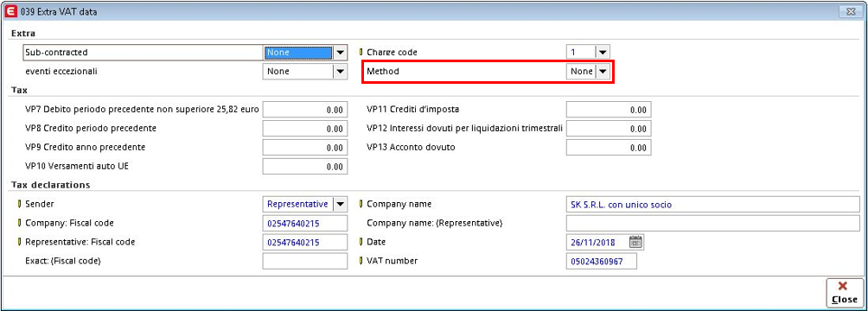Open the calendar picker beside Date field

coord(636,242)
